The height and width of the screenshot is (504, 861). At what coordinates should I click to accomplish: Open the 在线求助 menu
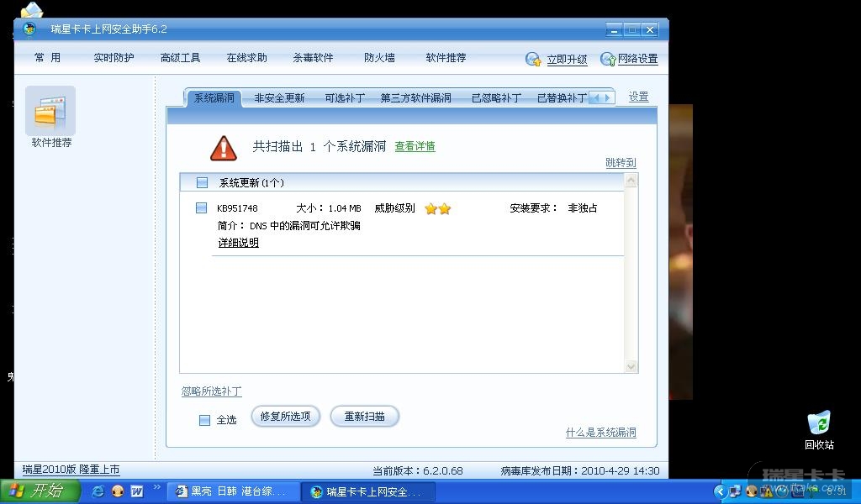pyautogui.click(x=246, y=58)
